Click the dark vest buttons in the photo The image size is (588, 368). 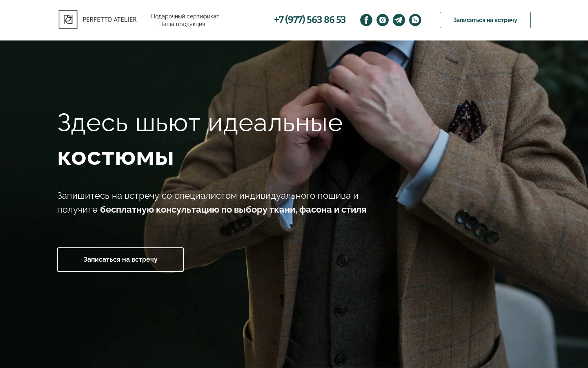pos(343,286)
